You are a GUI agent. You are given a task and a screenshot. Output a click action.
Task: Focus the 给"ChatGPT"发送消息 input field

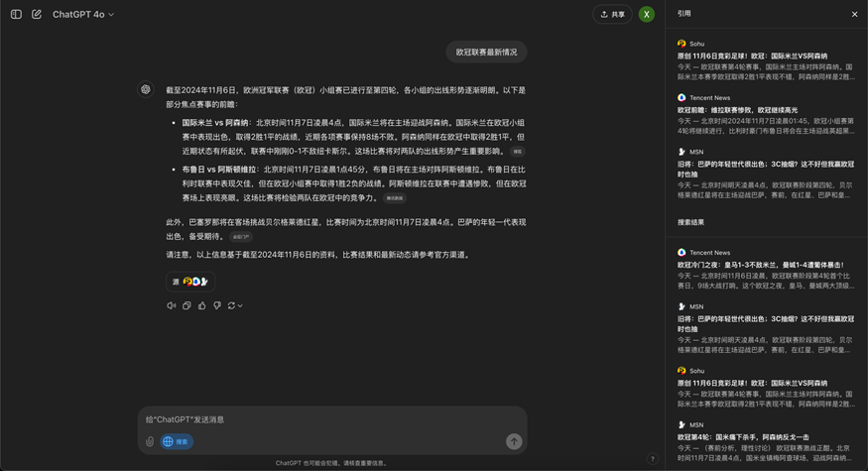pyautogui.click(x=332, y=419)
